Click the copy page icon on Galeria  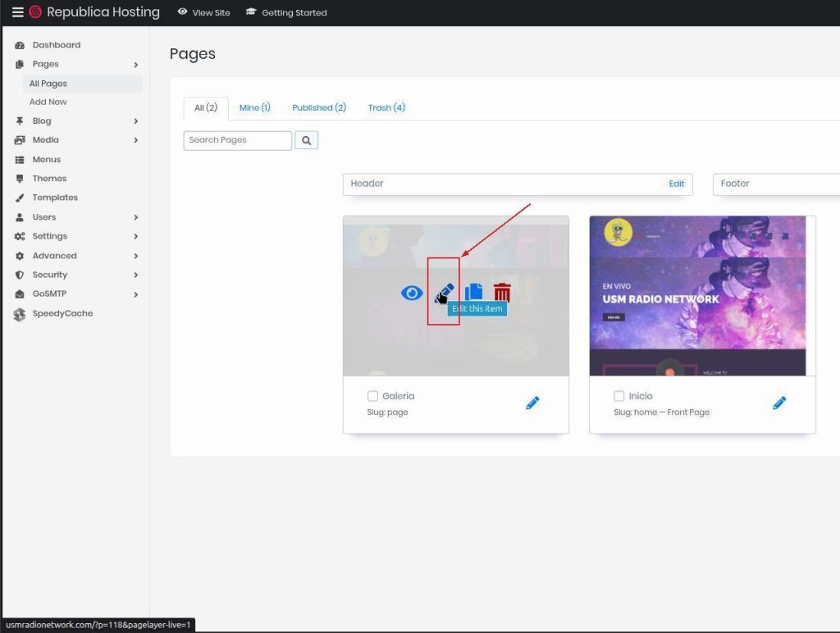click(473, 293)
